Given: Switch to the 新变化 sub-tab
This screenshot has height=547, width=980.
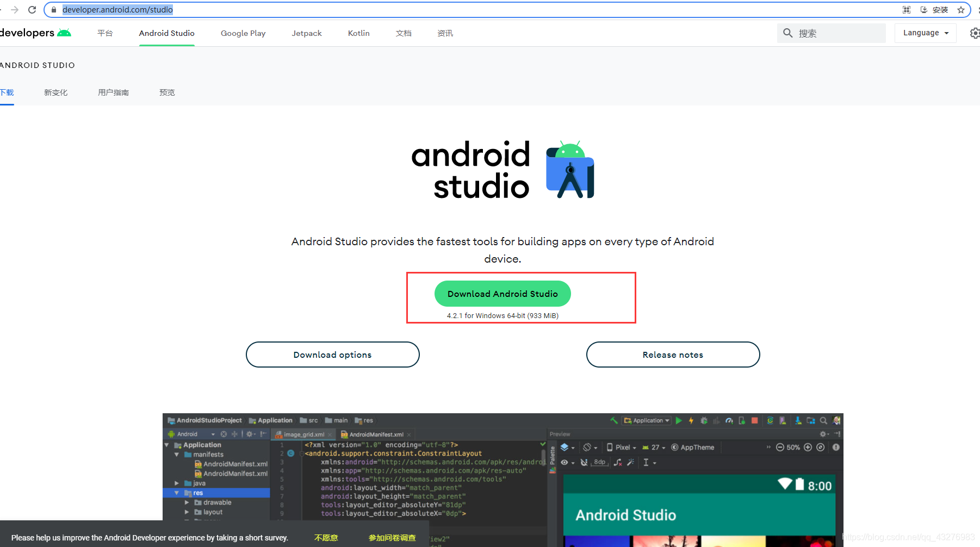Looking at the screenshot, I should [x=56, y=92].
